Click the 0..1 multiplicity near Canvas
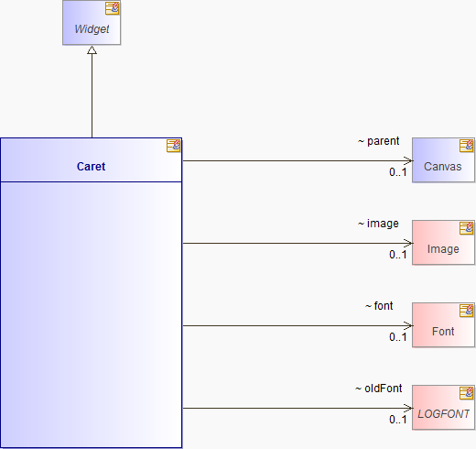Viewport: 476px width, 449px height. (x=398, y=172)
